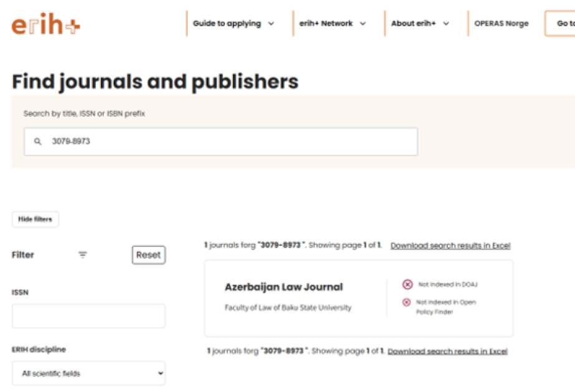Open top Download search results in Excel link
The image size is (575, 392).
450,245
